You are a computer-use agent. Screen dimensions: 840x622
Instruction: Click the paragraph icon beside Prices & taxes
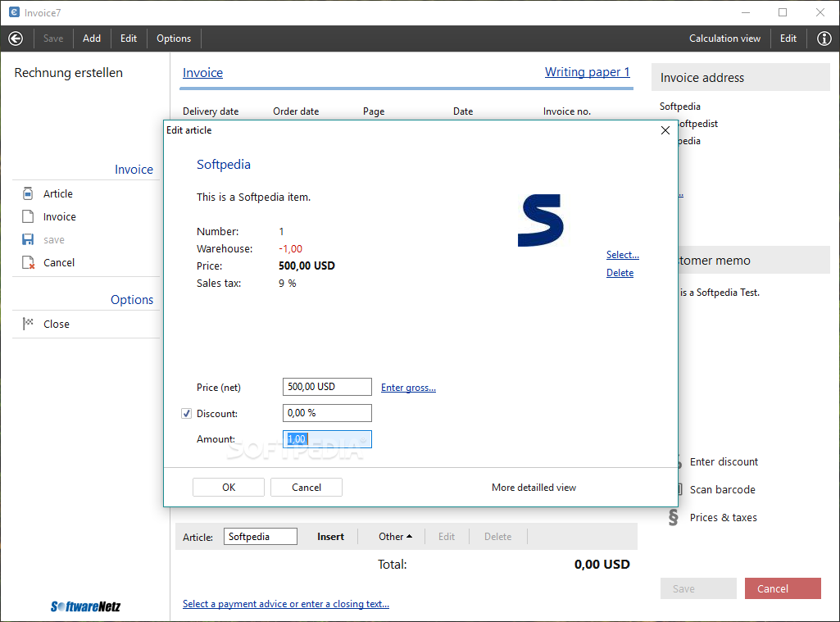674,518
